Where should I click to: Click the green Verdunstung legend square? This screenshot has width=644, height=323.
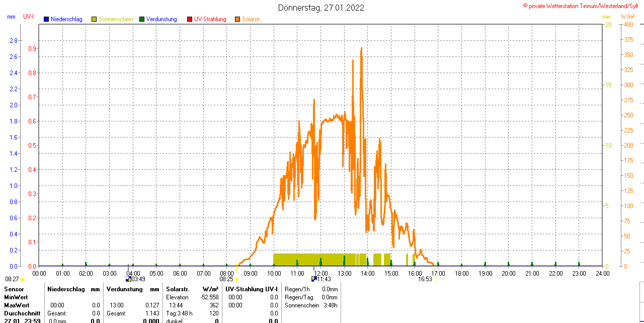[x=142, y=19]
